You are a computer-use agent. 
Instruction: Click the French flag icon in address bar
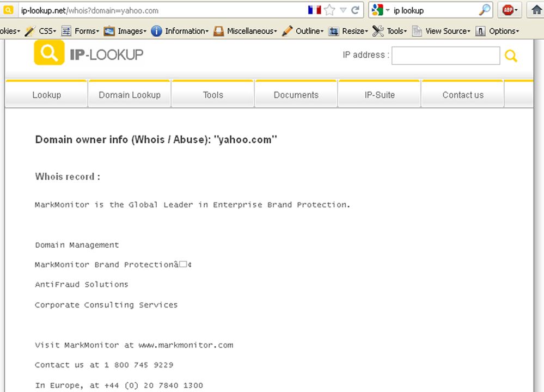coord(314,10)
